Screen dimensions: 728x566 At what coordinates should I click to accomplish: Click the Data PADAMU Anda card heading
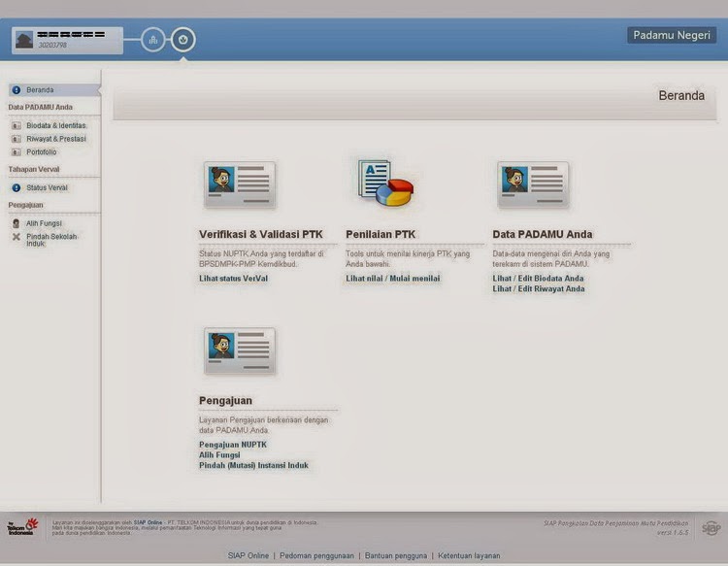pos(543,235)
